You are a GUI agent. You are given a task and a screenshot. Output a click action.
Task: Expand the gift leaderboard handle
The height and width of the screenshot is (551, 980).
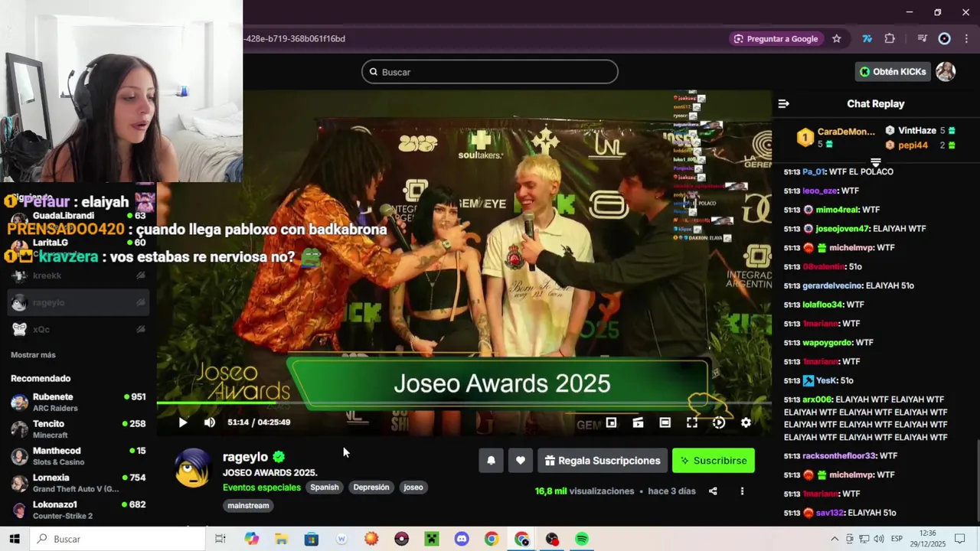click(876, 162)
